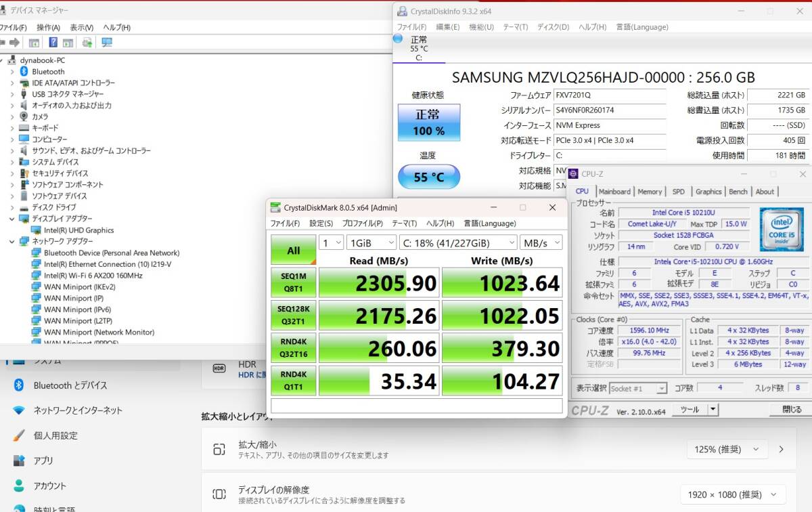Open プロファイル(P) menu in CrystalDiskMark
Screen dimensions: 812x512
click(362, 223)
